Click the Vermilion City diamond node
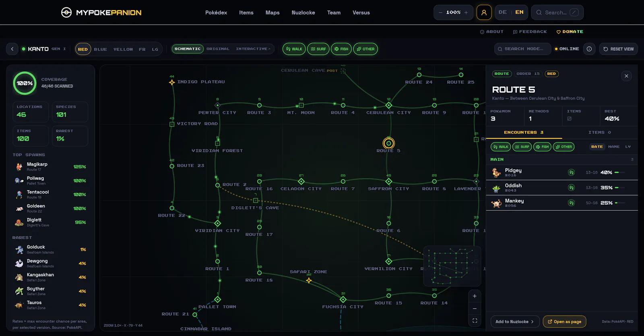The image size is (644, 336). [388, 261]
